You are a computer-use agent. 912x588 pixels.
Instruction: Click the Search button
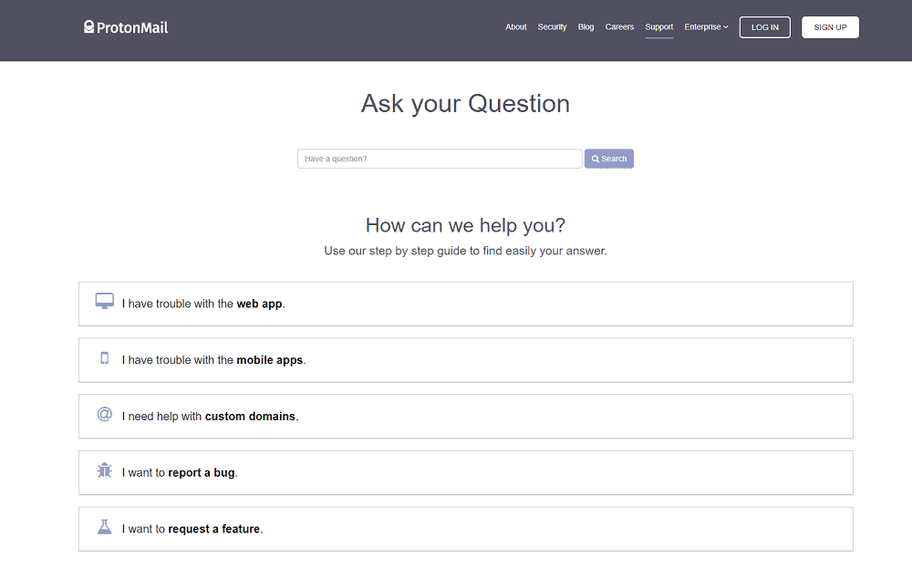click(608, 158)
